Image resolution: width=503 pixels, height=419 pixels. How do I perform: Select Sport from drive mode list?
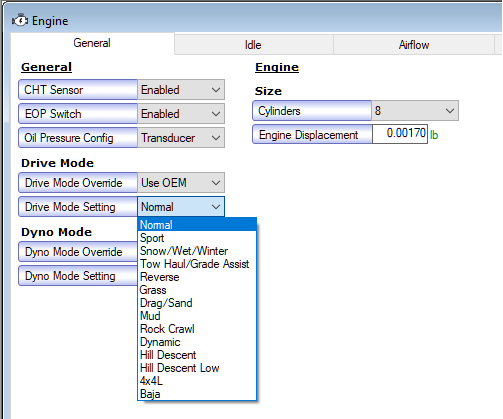click(197, 238)
